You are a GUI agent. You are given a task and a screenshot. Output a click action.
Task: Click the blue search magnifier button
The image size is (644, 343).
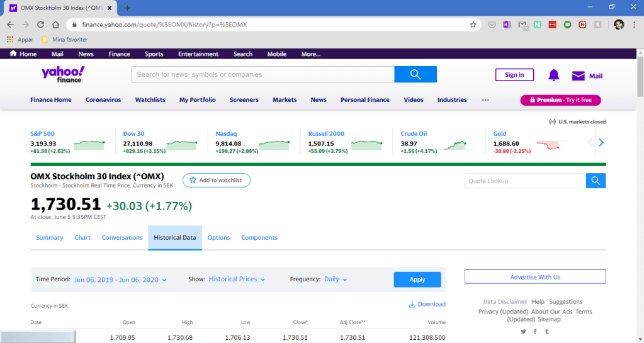point(415,74)
